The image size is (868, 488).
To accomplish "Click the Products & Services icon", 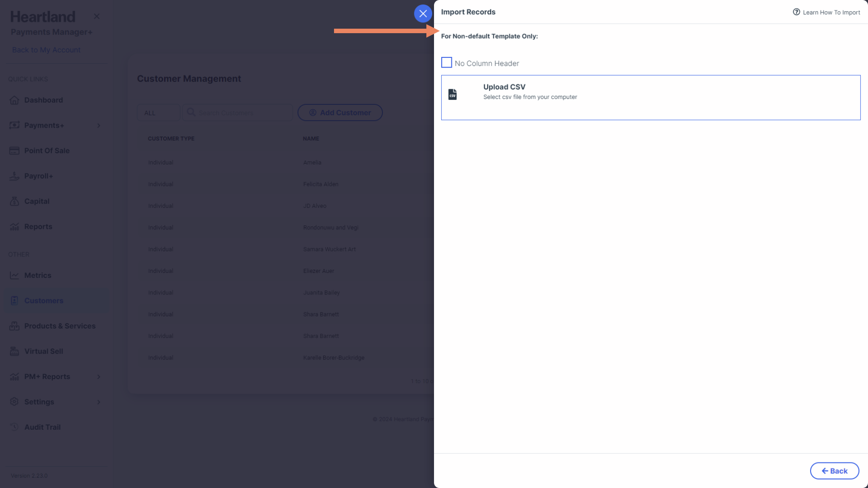I will click(x=14, y=326).
